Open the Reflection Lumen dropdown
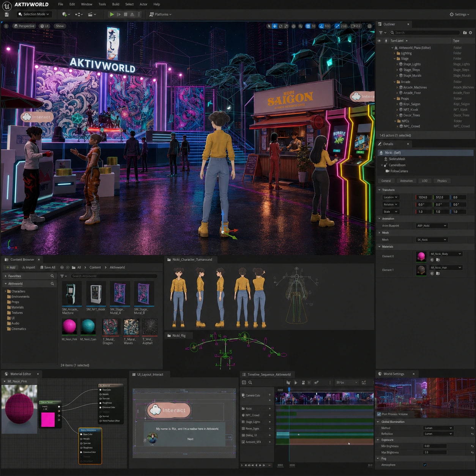This screenshot has width=476, height=476. click(438, 434)
